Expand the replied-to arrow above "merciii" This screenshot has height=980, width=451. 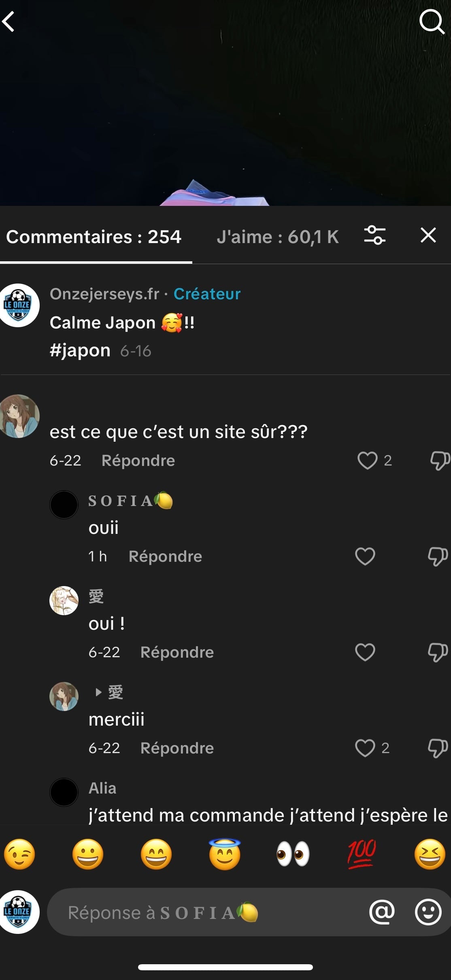[x=98, y=692]
